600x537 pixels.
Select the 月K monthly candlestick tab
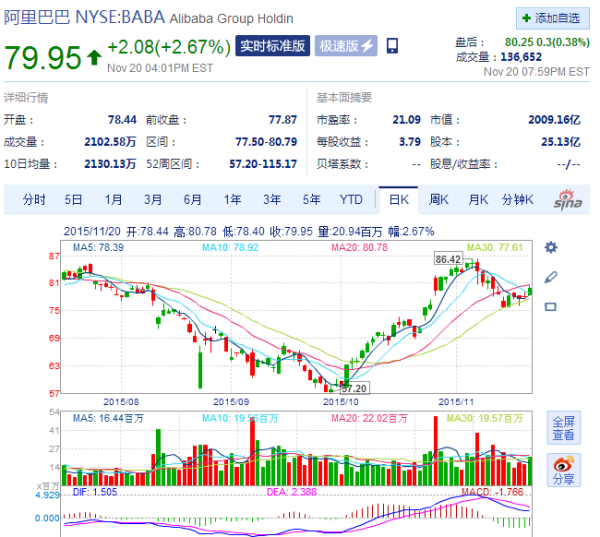tap(478, 199)
